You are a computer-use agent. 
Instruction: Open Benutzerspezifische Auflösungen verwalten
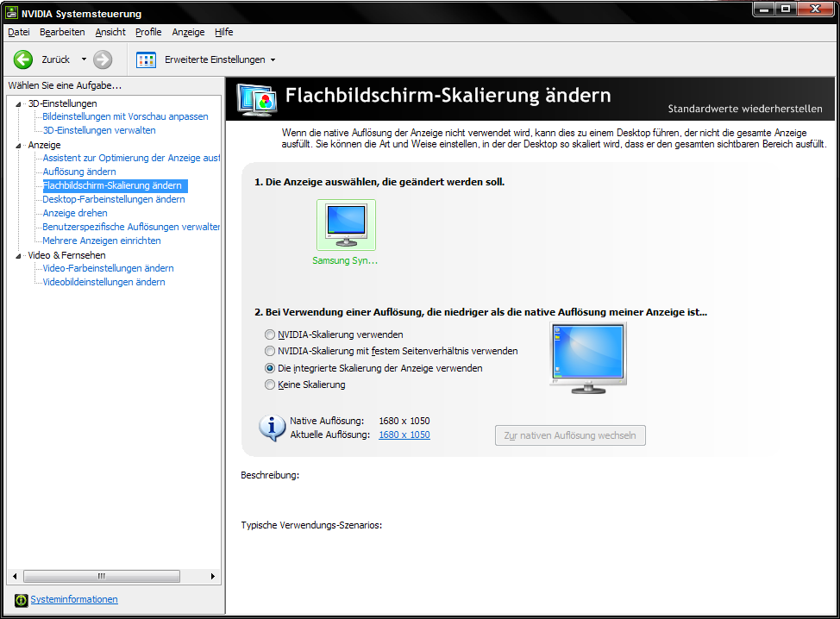coord(131,227)
